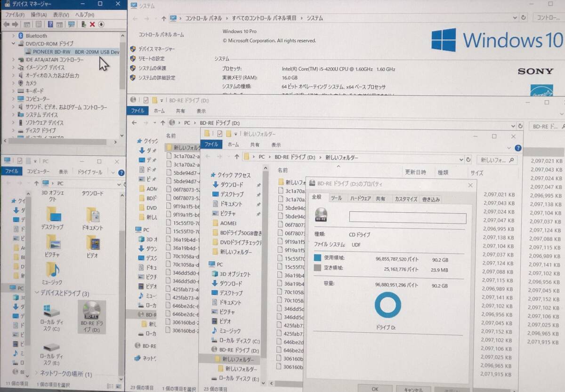Open 共有 tab in 新しいフォルダー window
Viewport: 565px width, 392px height.
(255, 145)
